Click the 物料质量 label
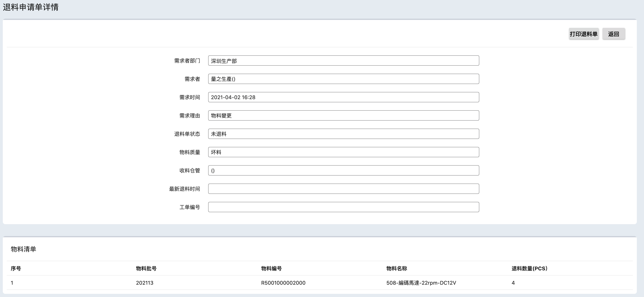The height and width of the screenshot is (297, 644). [190, 152]
